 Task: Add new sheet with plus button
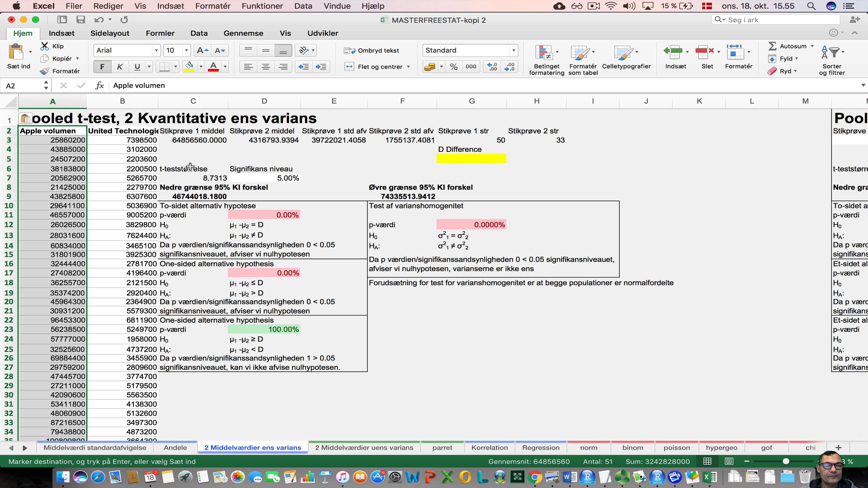coord(839,448)
